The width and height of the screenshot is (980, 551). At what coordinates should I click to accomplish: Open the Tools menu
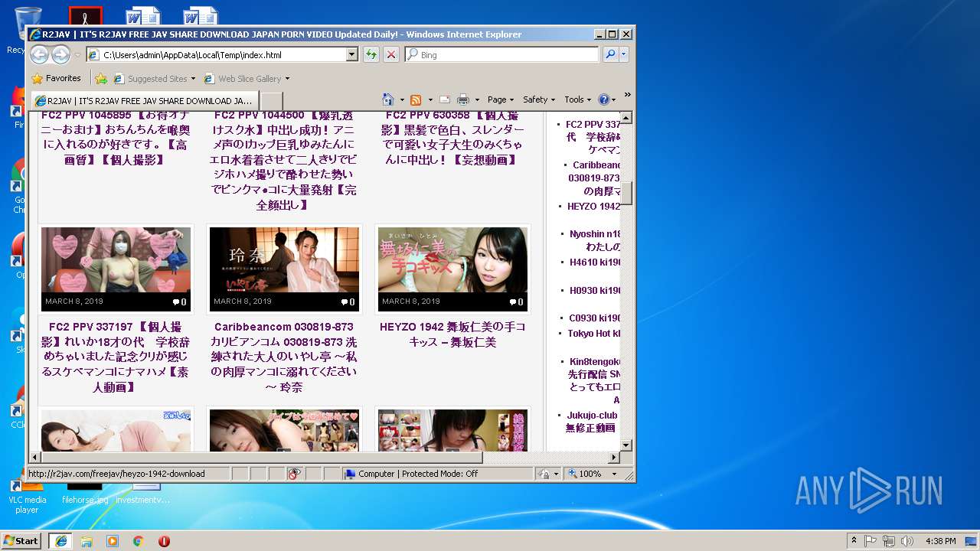[x=578, y=99]
